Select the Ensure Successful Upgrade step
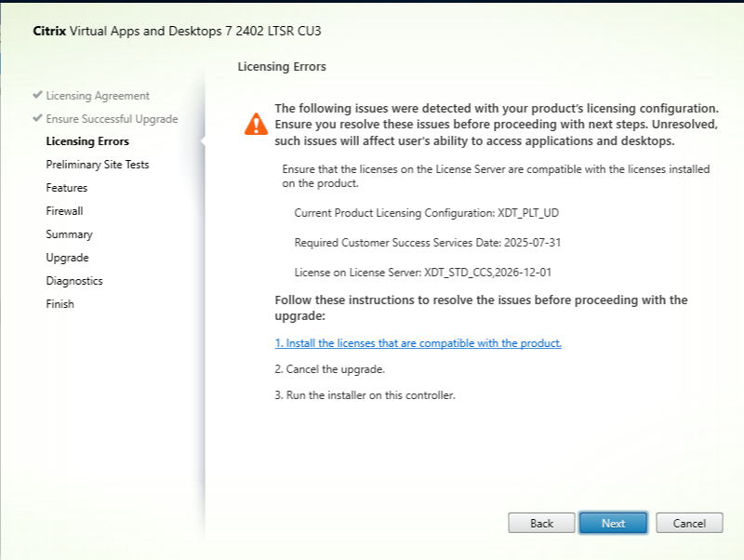 point(112,119)
